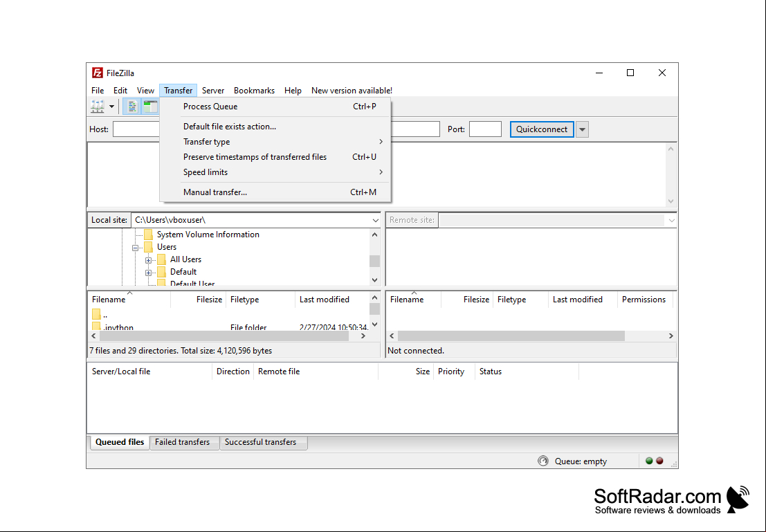Screen dimensions: 766x532
Task: Click the Server/Local file queue column header
Action: point(150,372)
